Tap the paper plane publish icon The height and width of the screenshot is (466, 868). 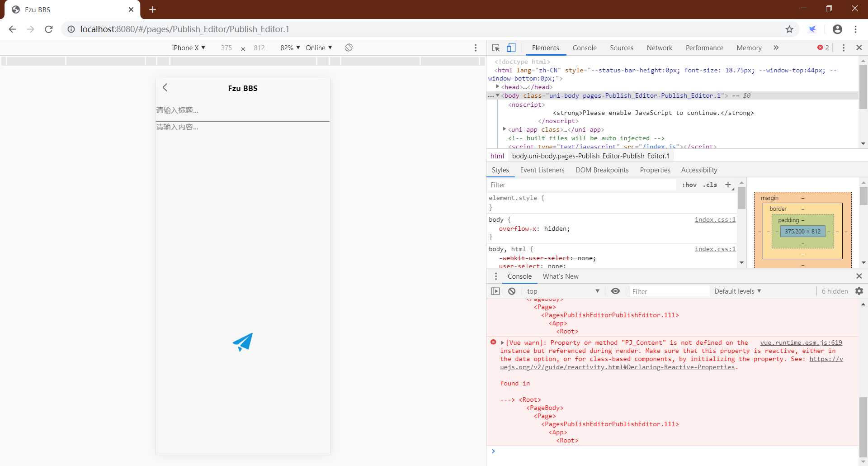243,342
